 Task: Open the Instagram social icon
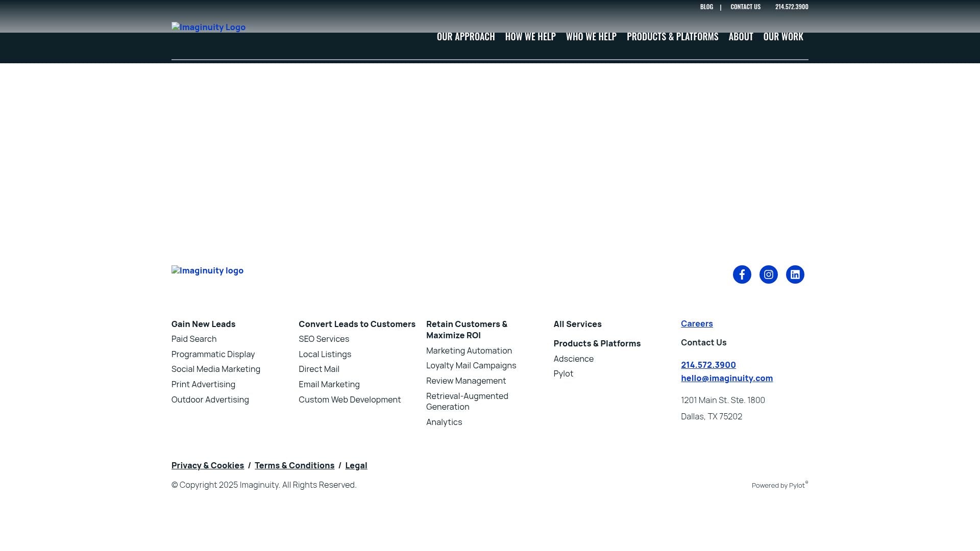click(x=768, y=274)
